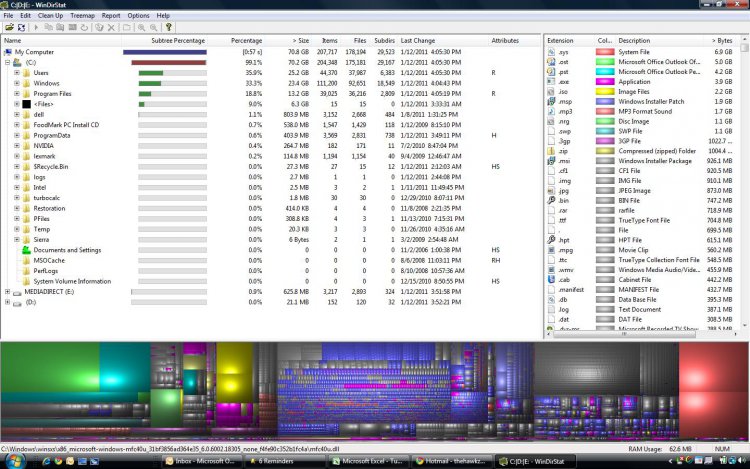Click the magenta .exe color swatch
This screenshot has height=469, width=750.
tap(605, 82)
